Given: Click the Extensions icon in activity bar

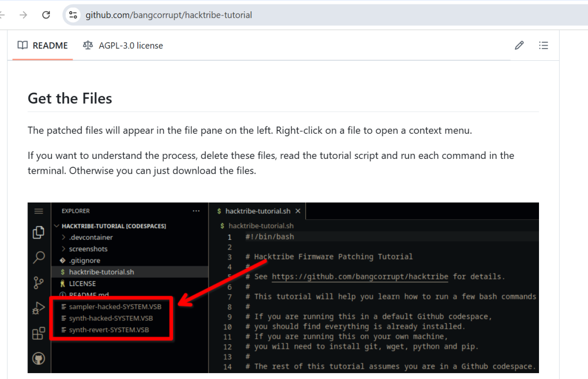Looking at the screenshot, I should (x=39, y=334).
